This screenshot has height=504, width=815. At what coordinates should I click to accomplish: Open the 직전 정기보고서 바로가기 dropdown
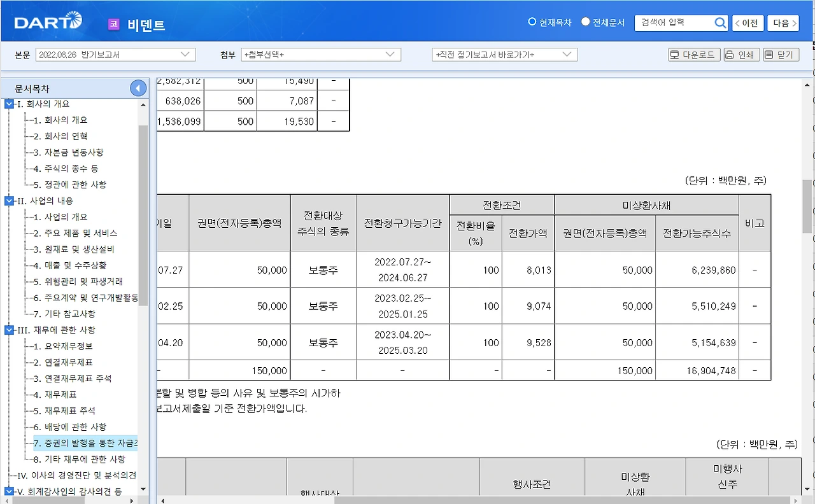tap(504, 55)
